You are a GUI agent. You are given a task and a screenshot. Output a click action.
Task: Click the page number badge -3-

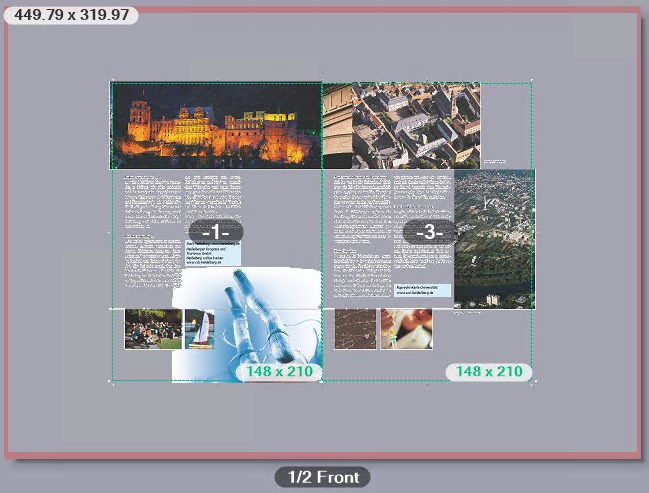point(429,233)
